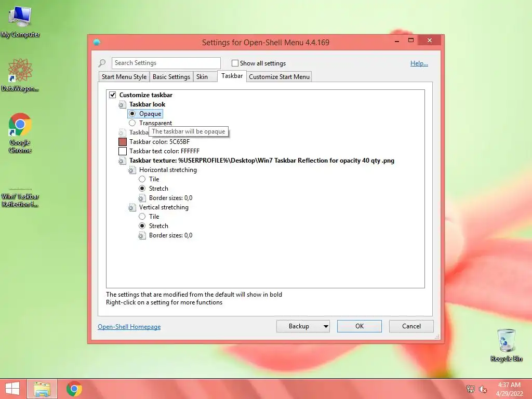Select the Taskbar tab

232,76
